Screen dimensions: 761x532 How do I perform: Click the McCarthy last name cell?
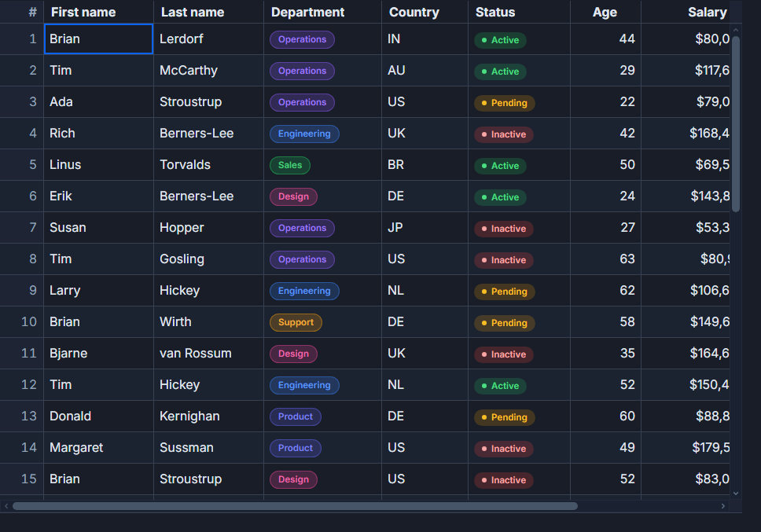coord(208,70)
